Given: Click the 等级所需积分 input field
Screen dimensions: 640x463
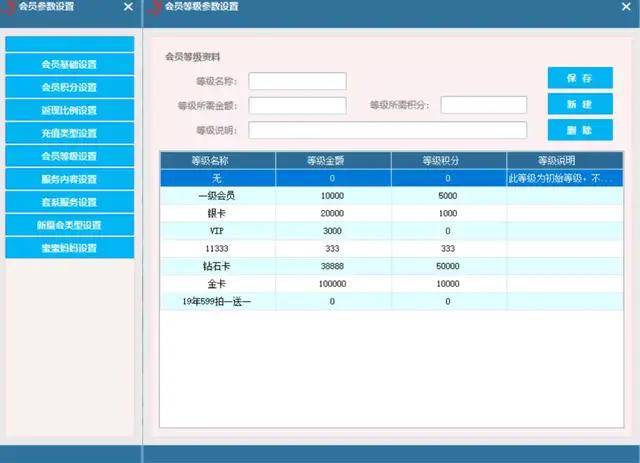Looking at the screenshot, I should (x=483, y=105).
